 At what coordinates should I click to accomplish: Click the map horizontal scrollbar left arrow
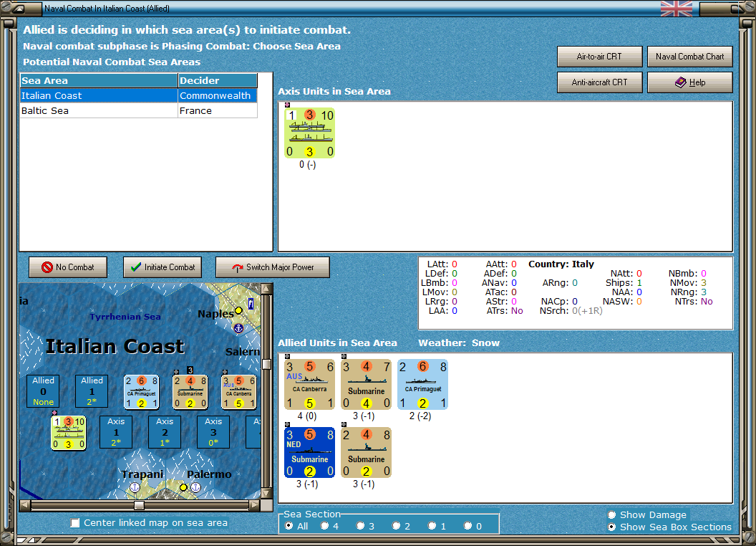point(25,505)
